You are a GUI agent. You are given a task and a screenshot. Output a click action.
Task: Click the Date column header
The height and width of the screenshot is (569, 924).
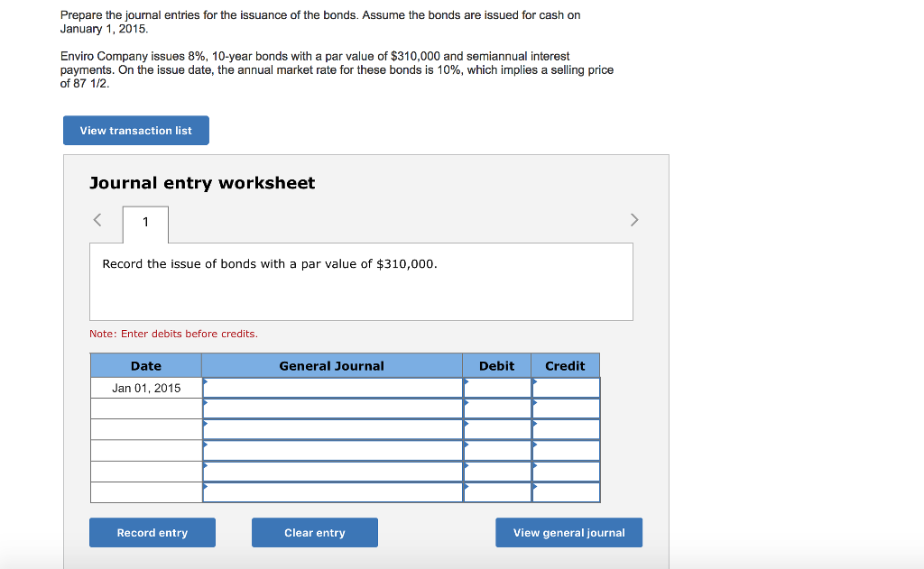(x=146, y=365)
